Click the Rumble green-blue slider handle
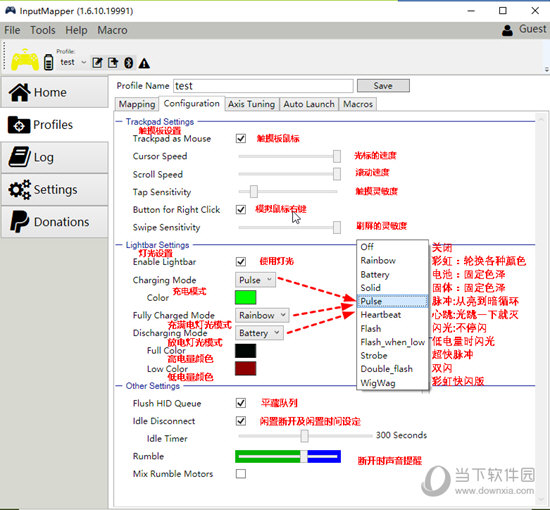Image resolution: width=550 pixels, height=510 pixels. click(304, 456)
